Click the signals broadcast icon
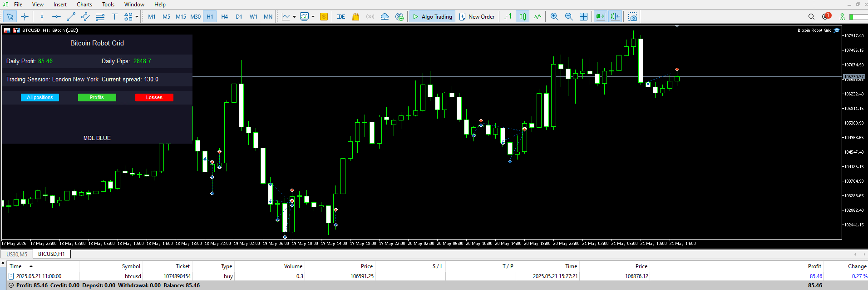The width and height of the screenshot is (868, 290). tap(370, 17)
